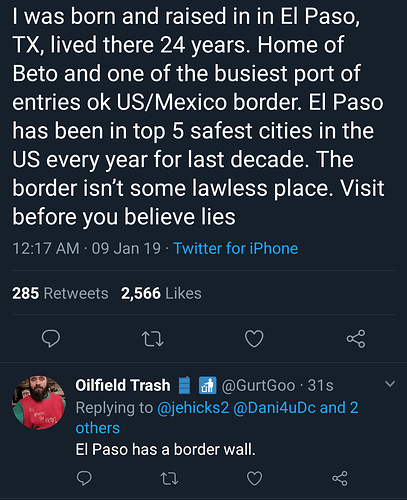
Task: Open the @GurtGoo handle
Action: [x=258, y=386]
